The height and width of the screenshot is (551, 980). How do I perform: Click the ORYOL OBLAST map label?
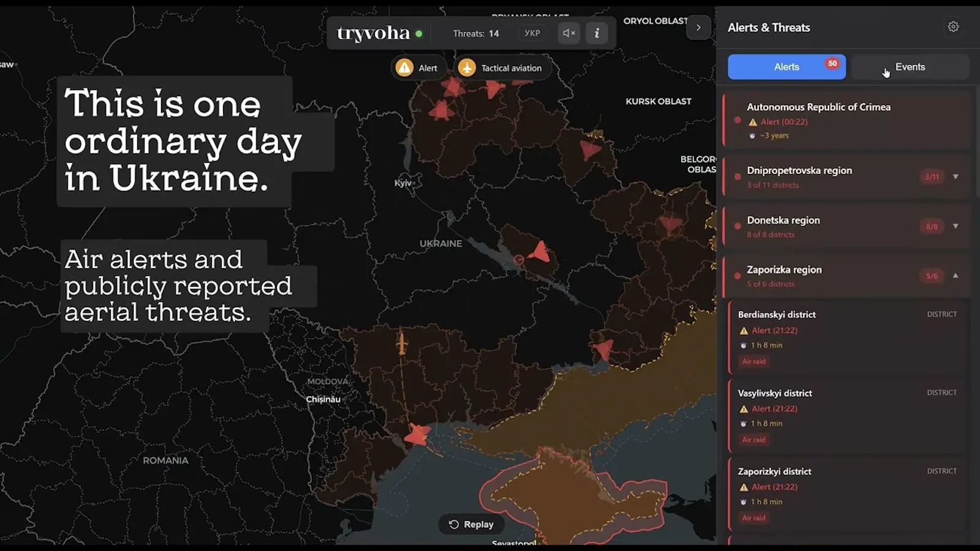[x=655, y=21]
